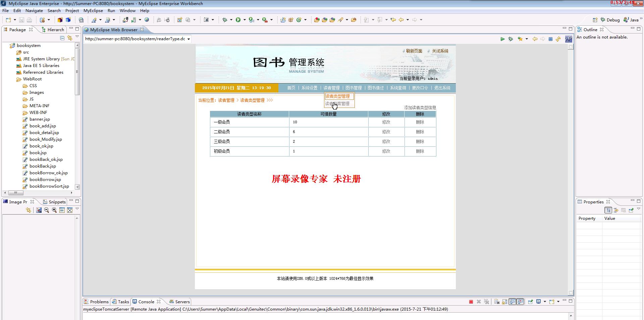644x320 pixels.
Task: Click 读者档案管理 in dropdown submenu
Action: [337, 104]
